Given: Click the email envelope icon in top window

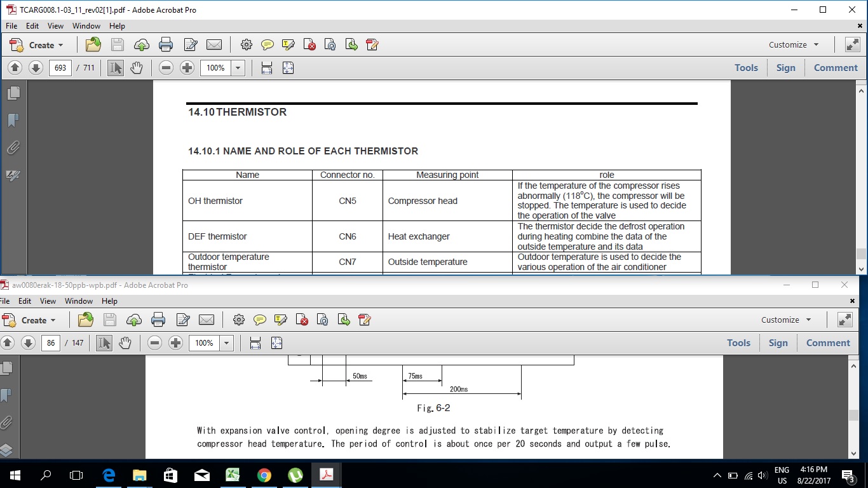Looking at the screenshot, I should (x=214, y=44).
